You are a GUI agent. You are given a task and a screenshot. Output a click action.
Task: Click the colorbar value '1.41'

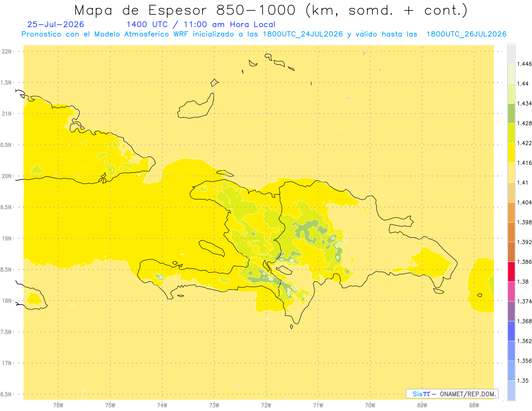coord(523,183)
